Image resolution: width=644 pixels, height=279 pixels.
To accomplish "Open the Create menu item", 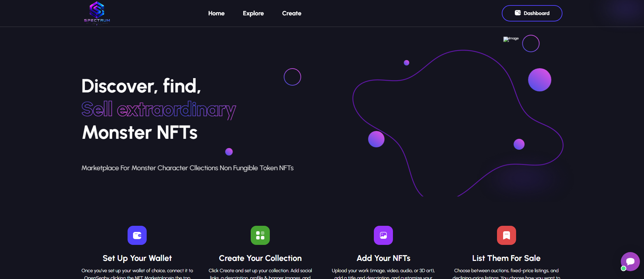I will click(292, 13).
